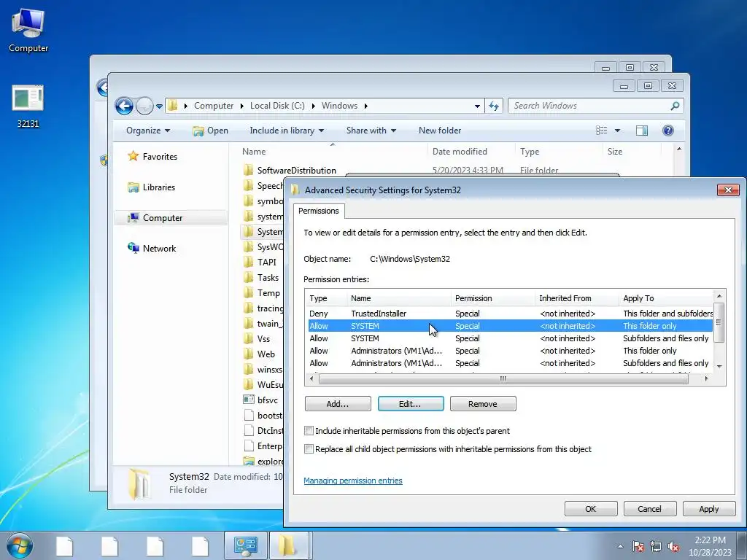Click Cancel in Advanced Security Settings
747x560 pixels.
coord(650,509)
